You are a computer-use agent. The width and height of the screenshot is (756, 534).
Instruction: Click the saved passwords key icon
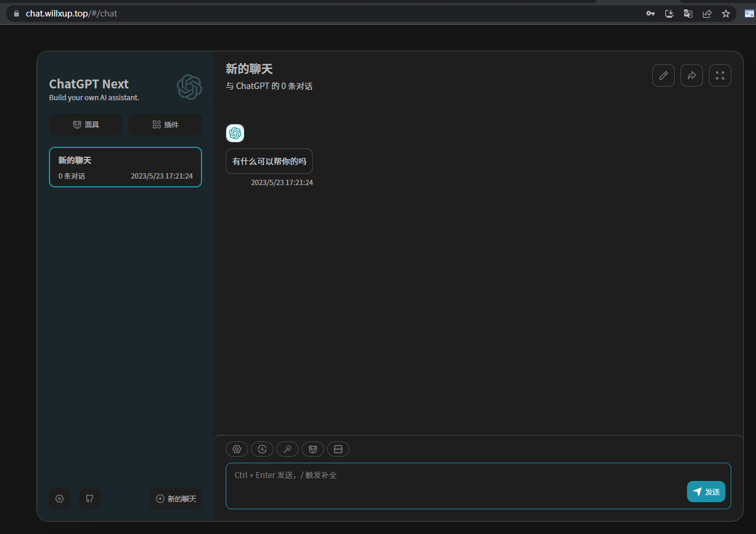(x=651, y=13)
